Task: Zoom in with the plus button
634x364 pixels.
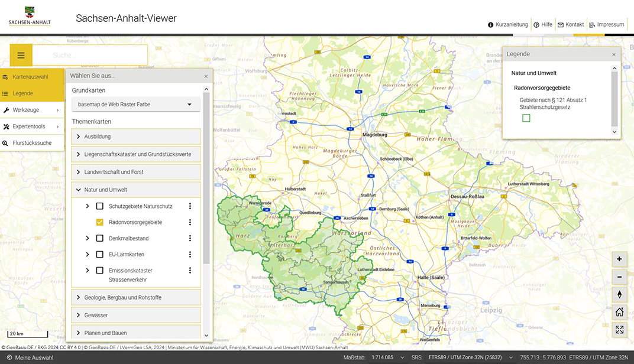Action: [x=619, y=259]
